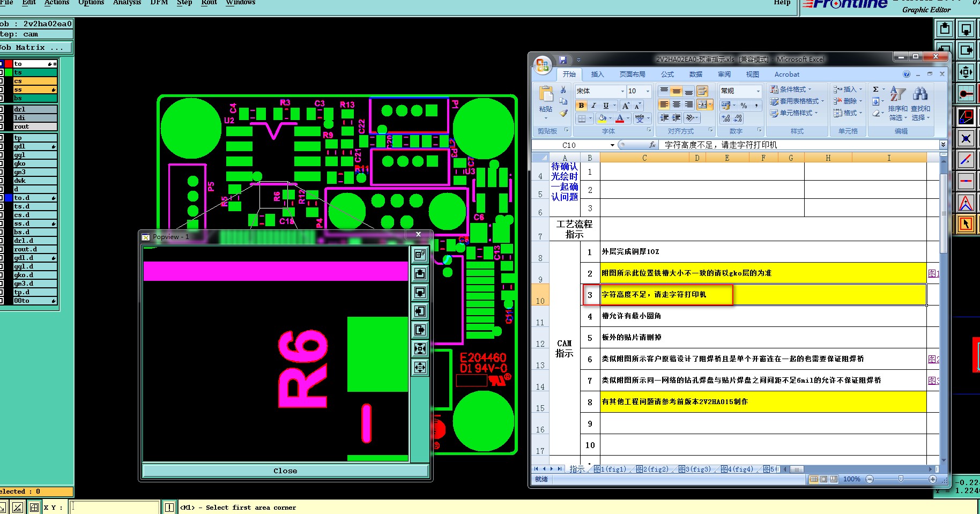Open the font name dropdown showing 宋体
The height and width of the screenshot is (514, 980).
click(x=622, y=91)
